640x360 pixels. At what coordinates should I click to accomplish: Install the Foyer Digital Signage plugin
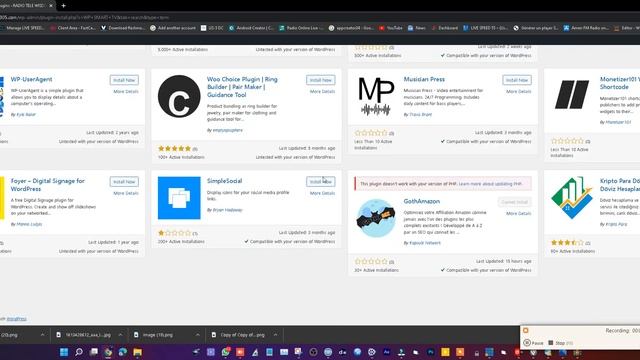(124, 182)
